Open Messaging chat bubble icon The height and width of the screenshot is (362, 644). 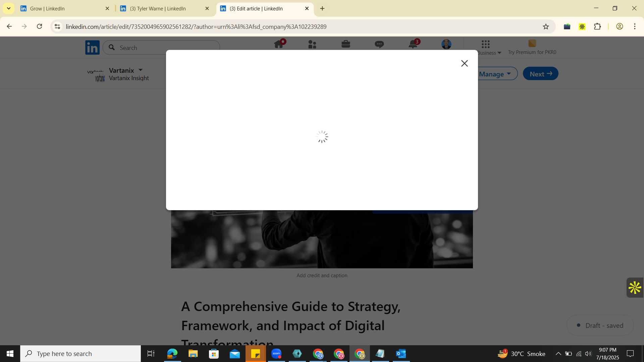tap(379, 44)
